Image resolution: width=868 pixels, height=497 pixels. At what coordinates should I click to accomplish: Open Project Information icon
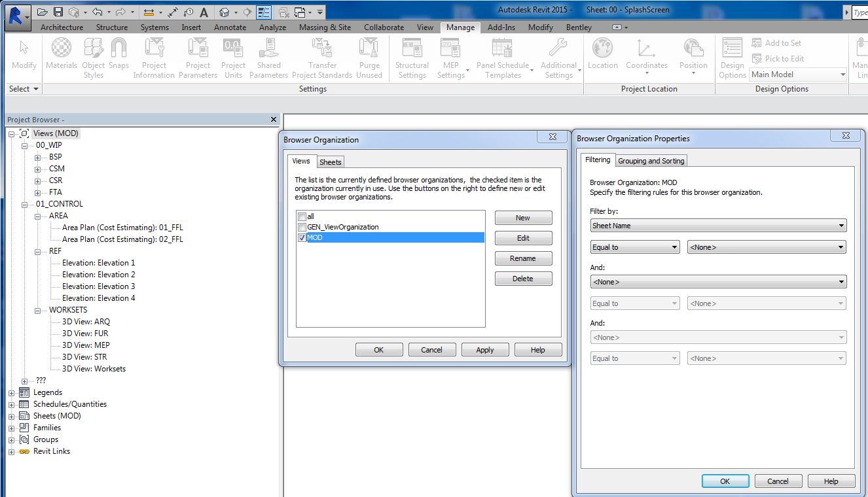click(x=154, y=47)
